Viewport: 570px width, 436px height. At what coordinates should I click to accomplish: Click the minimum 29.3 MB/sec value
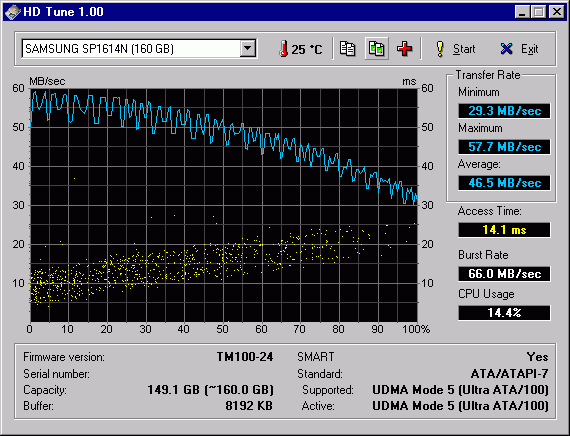(504, 111)
